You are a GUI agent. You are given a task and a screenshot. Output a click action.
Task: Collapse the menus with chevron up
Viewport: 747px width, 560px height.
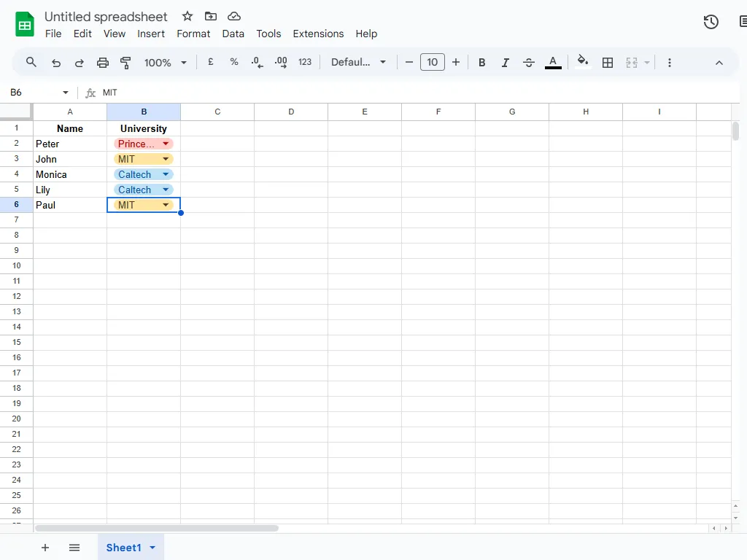[719, 63]
